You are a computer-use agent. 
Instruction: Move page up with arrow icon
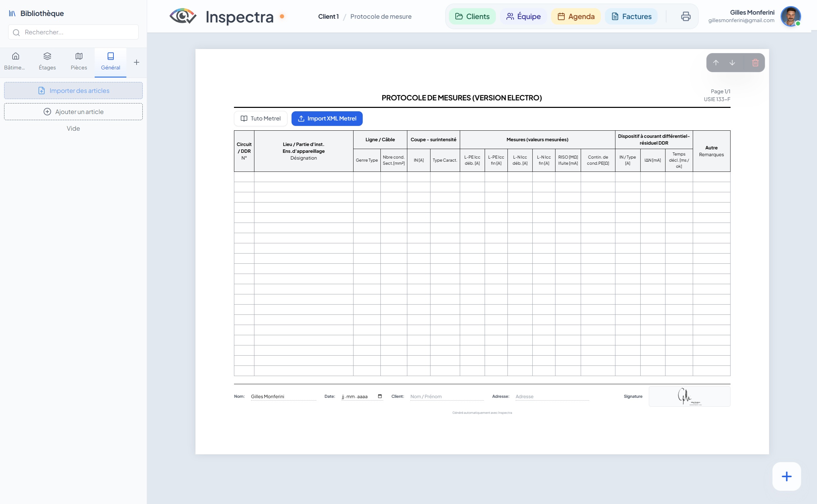tap(716, 63)
